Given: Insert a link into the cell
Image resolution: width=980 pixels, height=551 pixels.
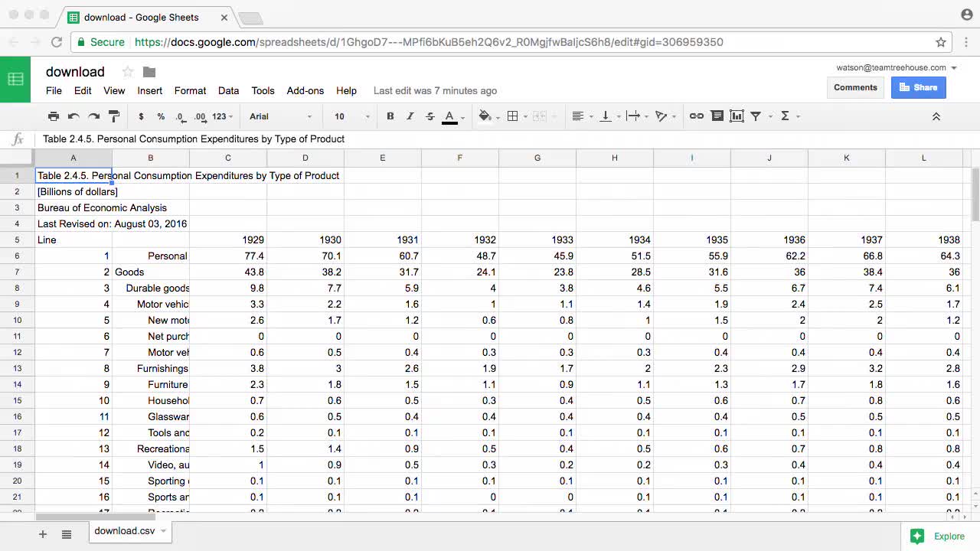Looking at the screenshot, I should [x=696, y=116].
